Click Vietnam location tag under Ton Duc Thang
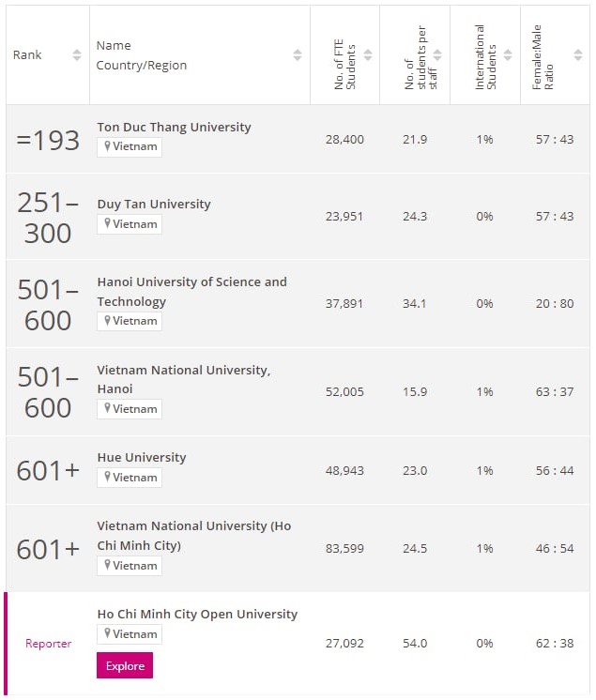 pyautogui.click(x=130, y=147)
